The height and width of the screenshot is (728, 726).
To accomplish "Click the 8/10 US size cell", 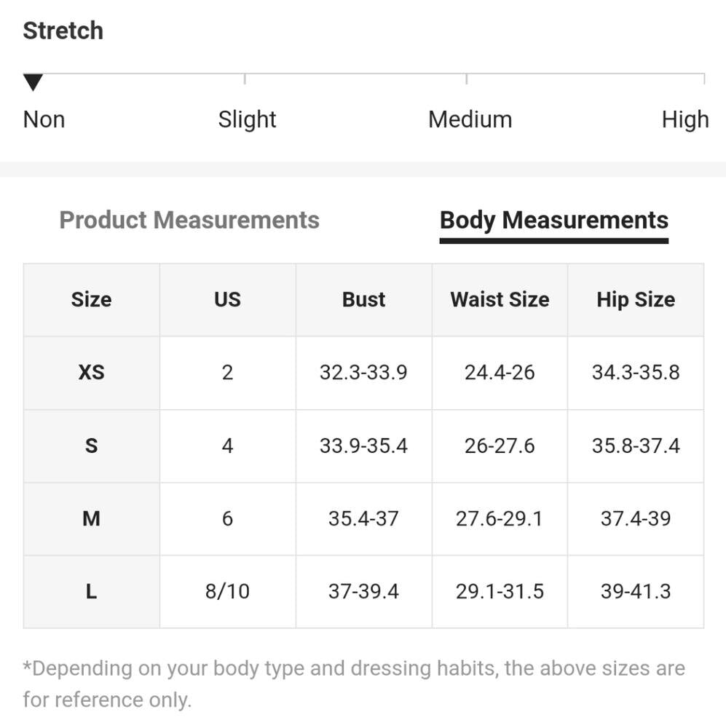I will click(227, 591).
